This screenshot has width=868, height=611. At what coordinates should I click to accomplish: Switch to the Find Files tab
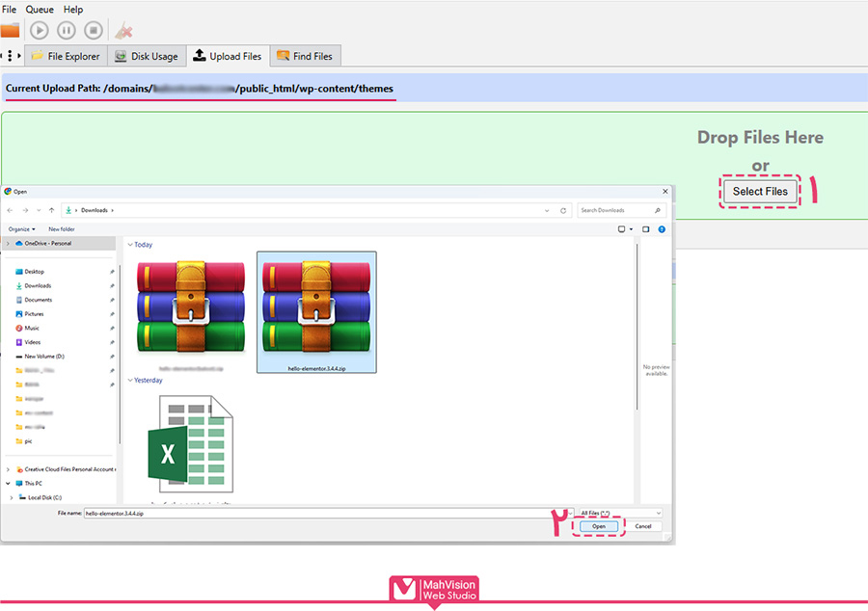click(x=305, y=57)
